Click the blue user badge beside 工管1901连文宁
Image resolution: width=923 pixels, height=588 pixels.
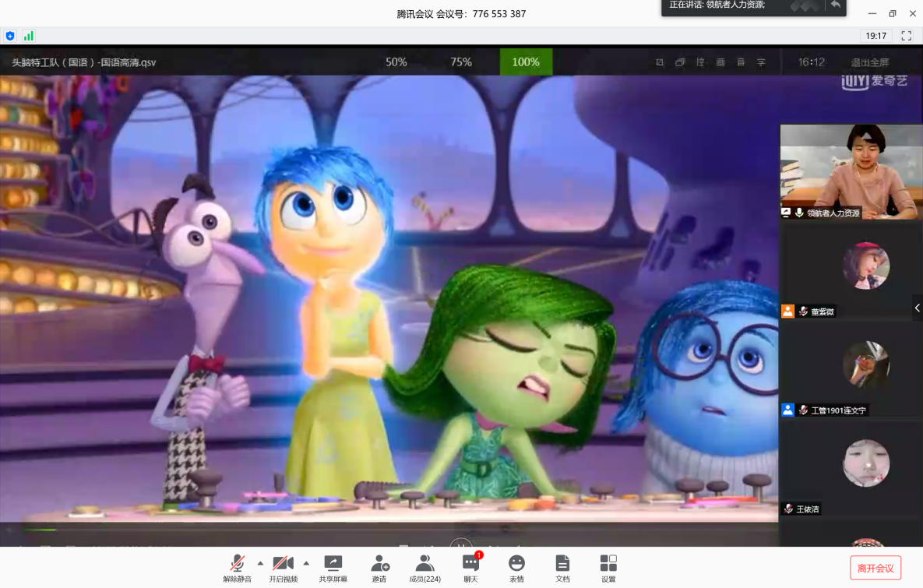click(x=787, y=410)
